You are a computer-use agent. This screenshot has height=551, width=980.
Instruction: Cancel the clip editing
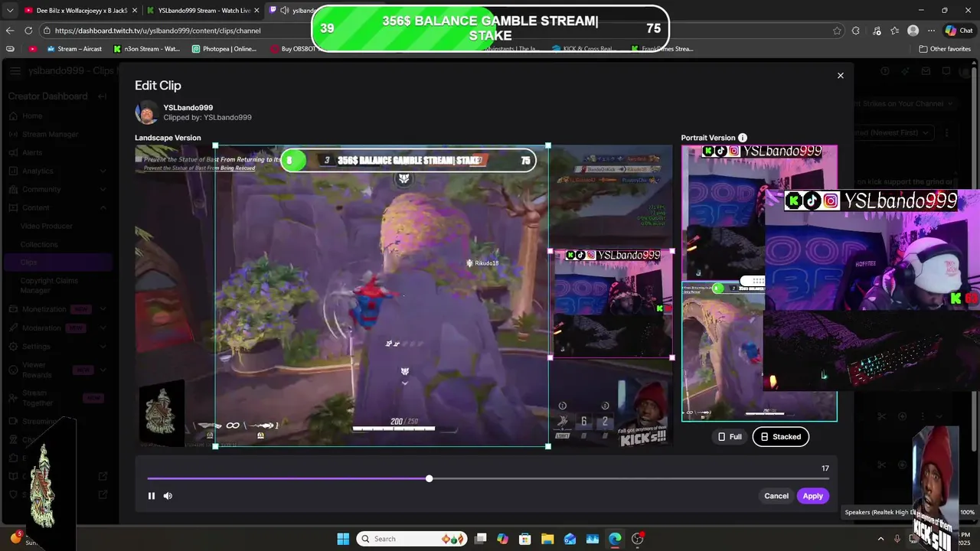(x=776, y=496)
